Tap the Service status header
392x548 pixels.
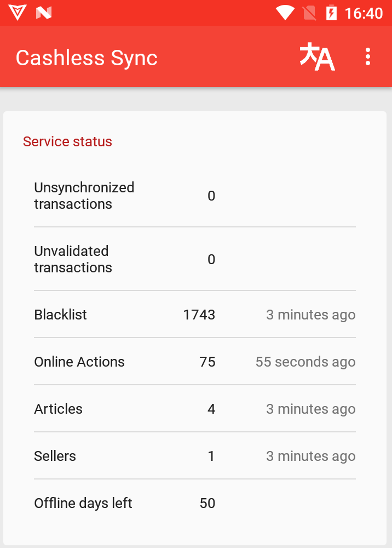point(67,141)
